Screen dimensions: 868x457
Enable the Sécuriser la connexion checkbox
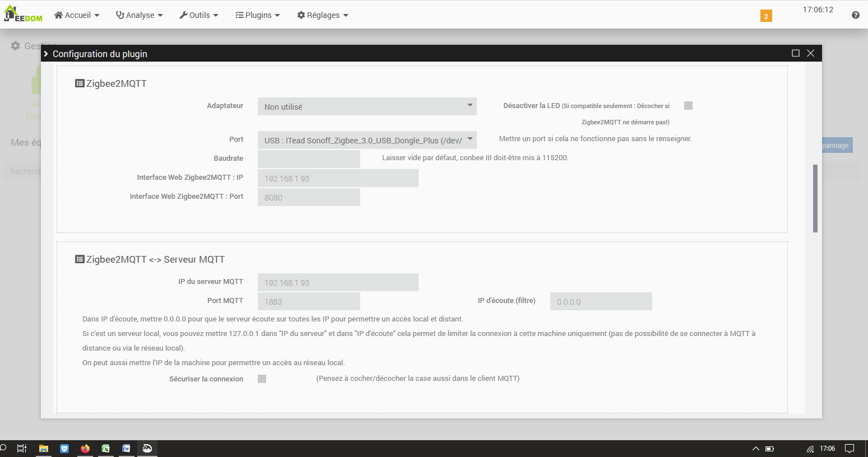[262, 379]
